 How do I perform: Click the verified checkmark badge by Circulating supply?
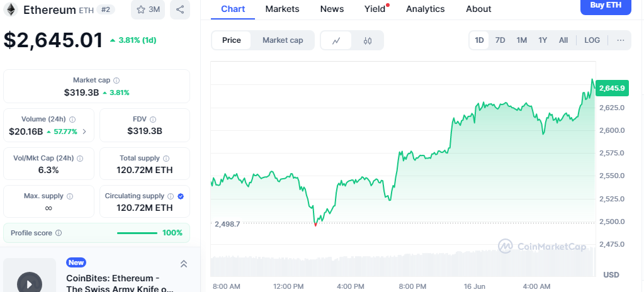coord(181,196)
